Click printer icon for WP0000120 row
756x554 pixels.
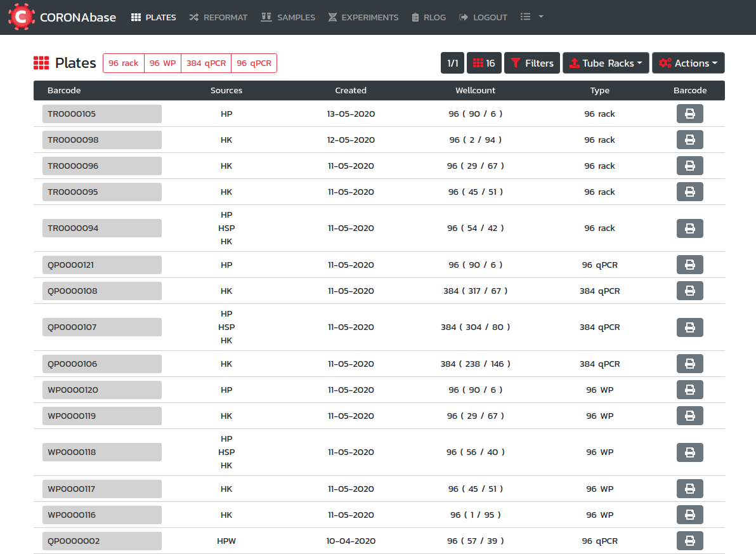689,390
